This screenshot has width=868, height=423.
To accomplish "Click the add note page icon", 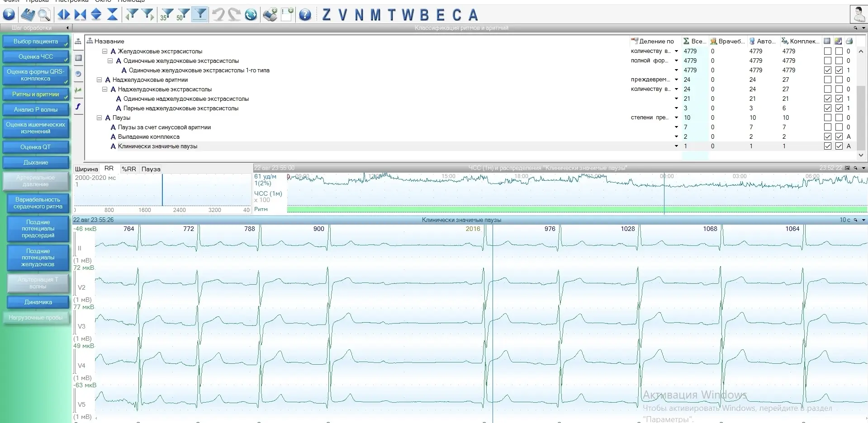I will click(x=287, y=15).
